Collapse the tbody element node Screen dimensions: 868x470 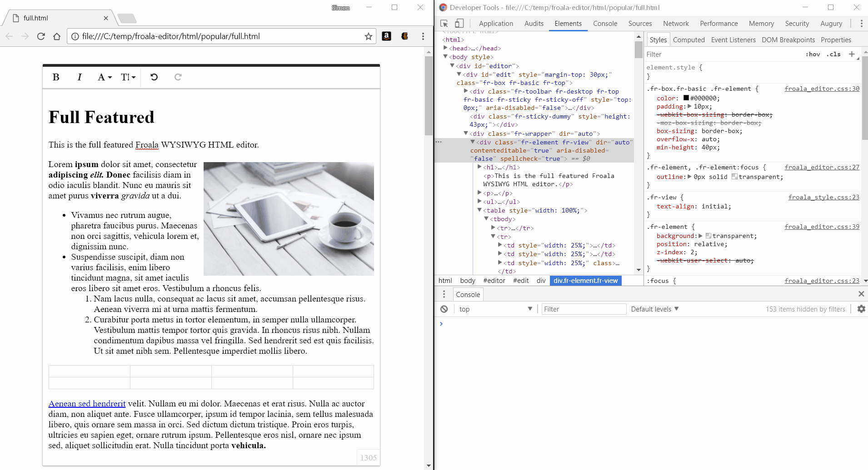[486, 218]
